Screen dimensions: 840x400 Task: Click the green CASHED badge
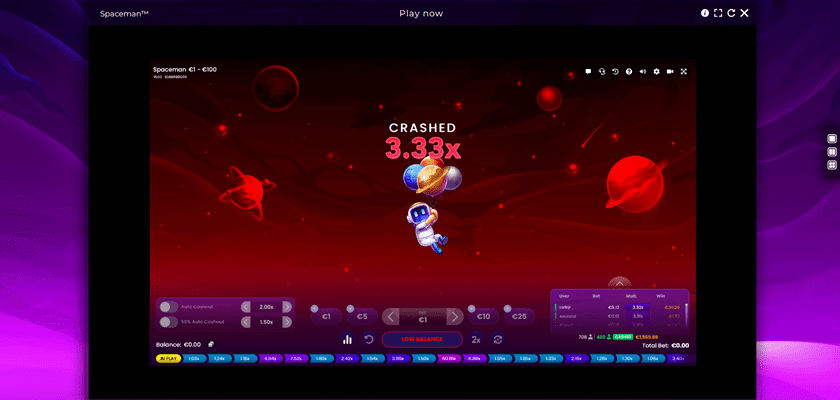[x=623, y=337]
